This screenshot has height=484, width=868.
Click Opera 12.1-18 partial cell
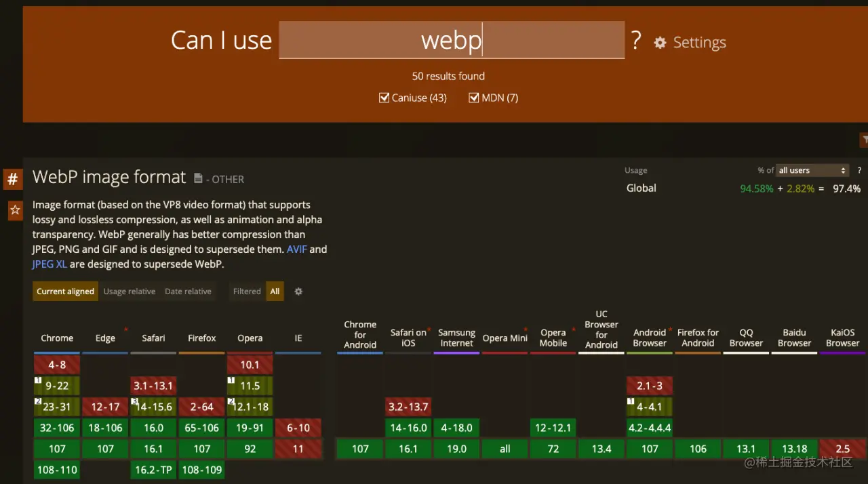pyautogui.click(x=250, y=407)
